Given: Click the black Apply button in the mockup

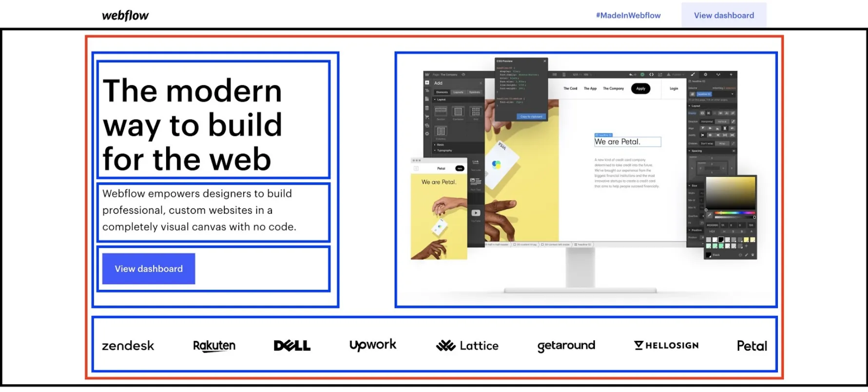Looking at the screenshot, I should (640, 89).
